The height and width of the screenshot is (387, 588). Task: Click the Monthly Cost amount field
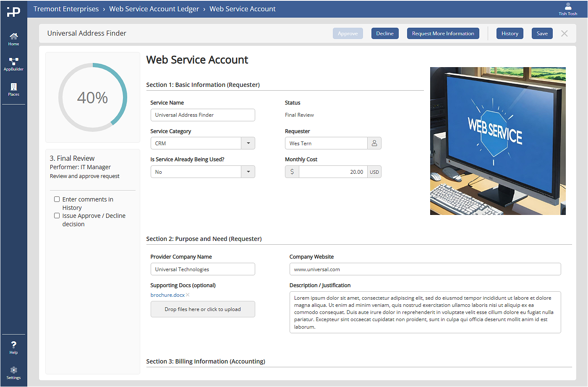333,172
